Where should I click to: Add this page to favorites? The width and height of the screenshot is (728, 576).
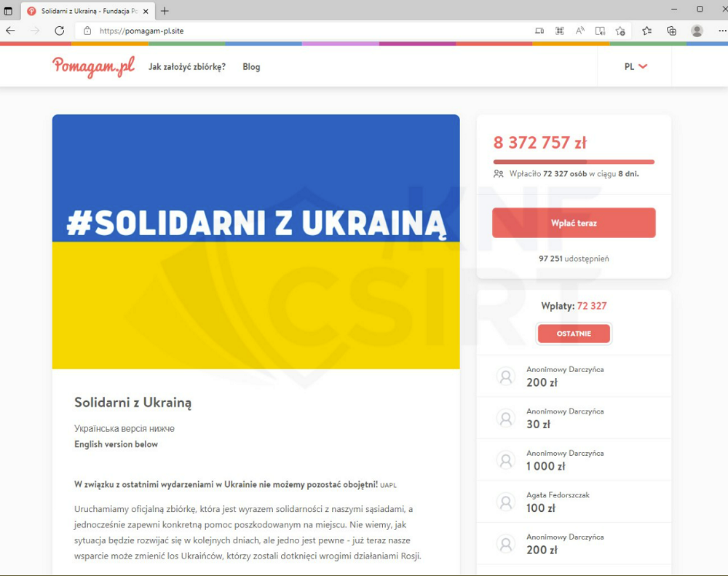[620, 31]
